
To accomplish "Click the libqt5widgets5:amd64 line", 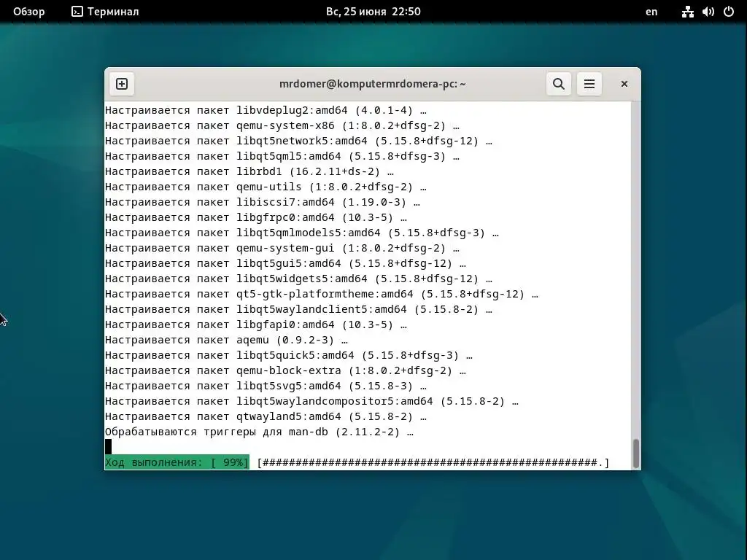I will tap(298, 279).
